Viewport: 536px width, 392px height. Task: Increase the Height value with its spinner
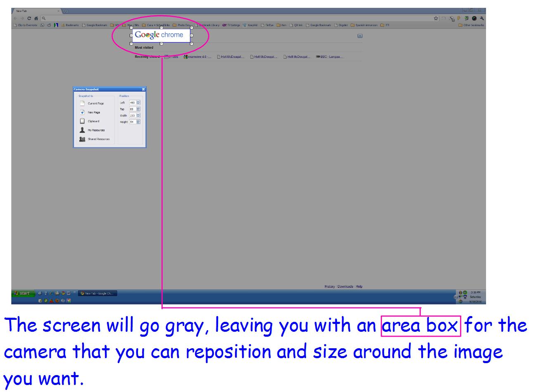(x=138, y=122)
